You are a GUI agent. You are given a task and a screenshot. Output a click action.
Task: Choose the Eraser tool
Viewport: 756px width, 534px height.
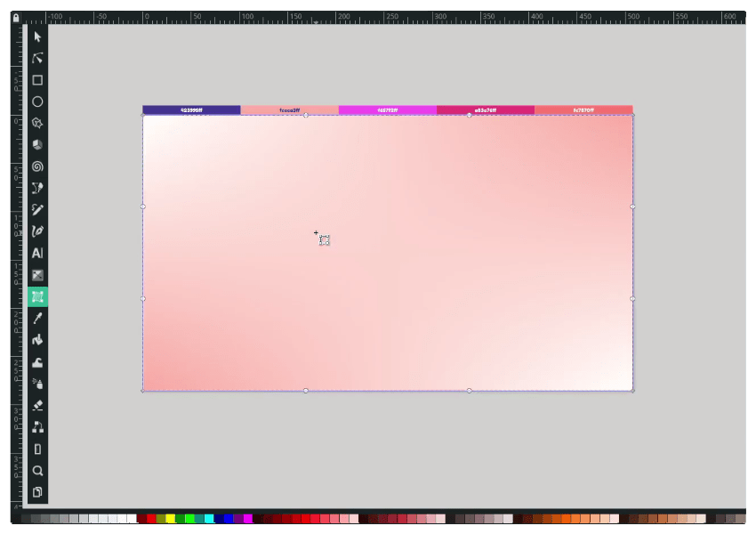pos(37,405)
